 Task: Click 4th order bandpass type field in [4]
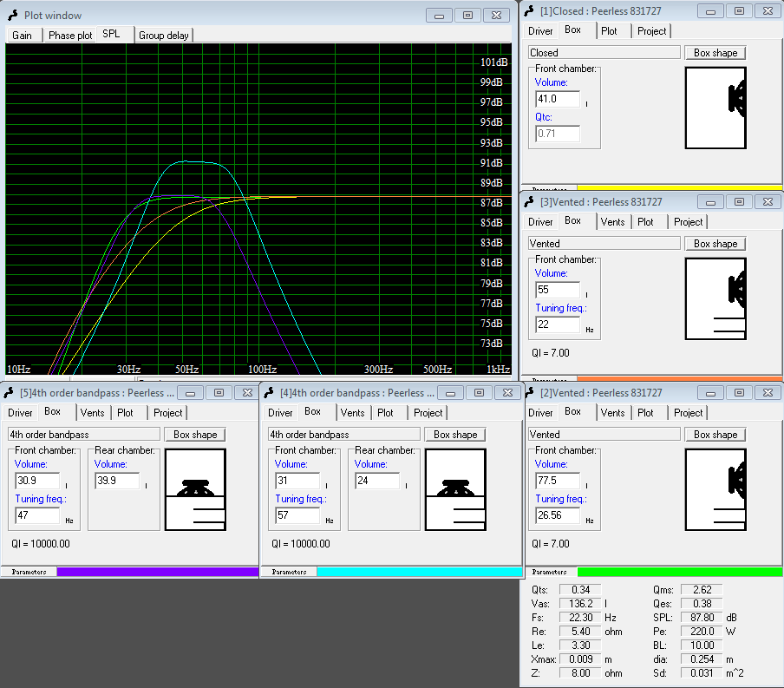pyautogui.click(x=344, y=435)
